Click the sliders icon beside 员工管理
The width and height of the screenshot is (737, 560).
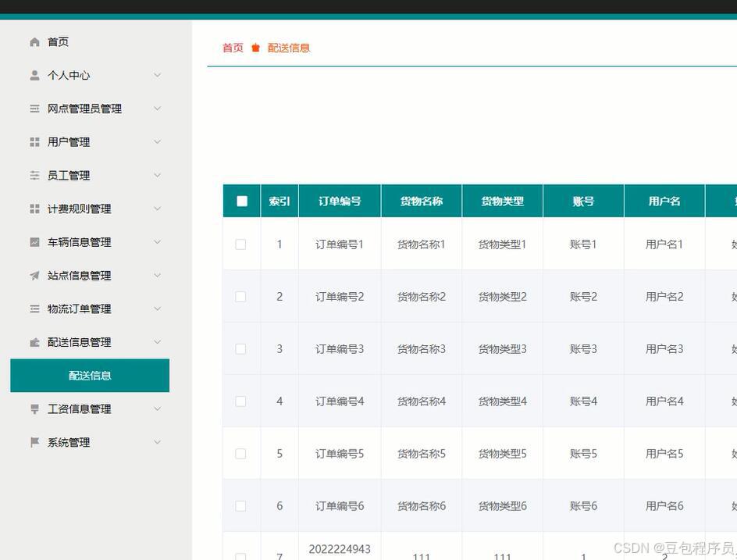34,176
